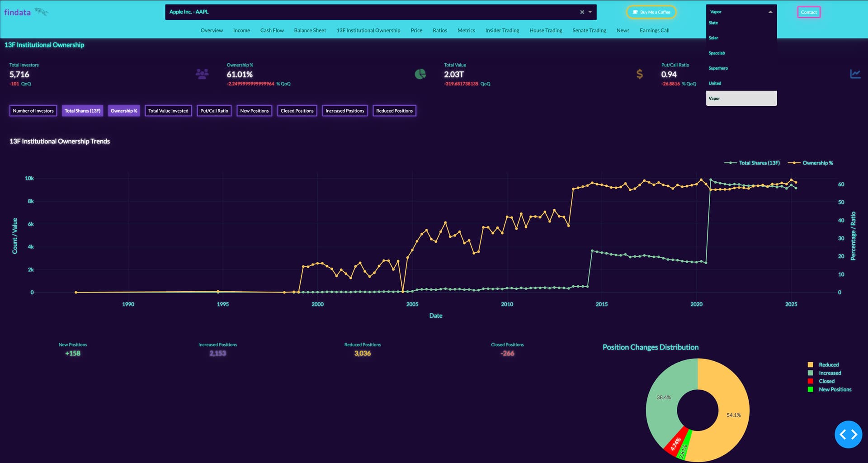This screenshot has height=463, width=868.
Task: Click the New Positions legend swatch
Action: (x=810, y=389)
